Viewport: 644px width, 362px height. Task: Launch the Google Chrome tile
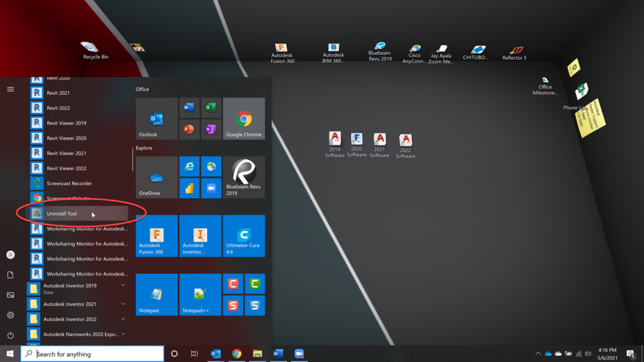click(x=243, y=119)
